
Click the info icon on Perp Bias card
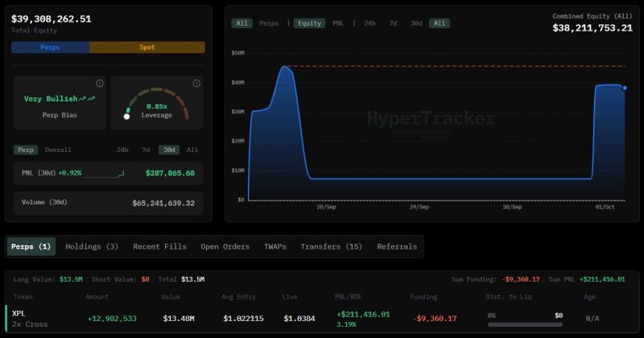(99, 83)
